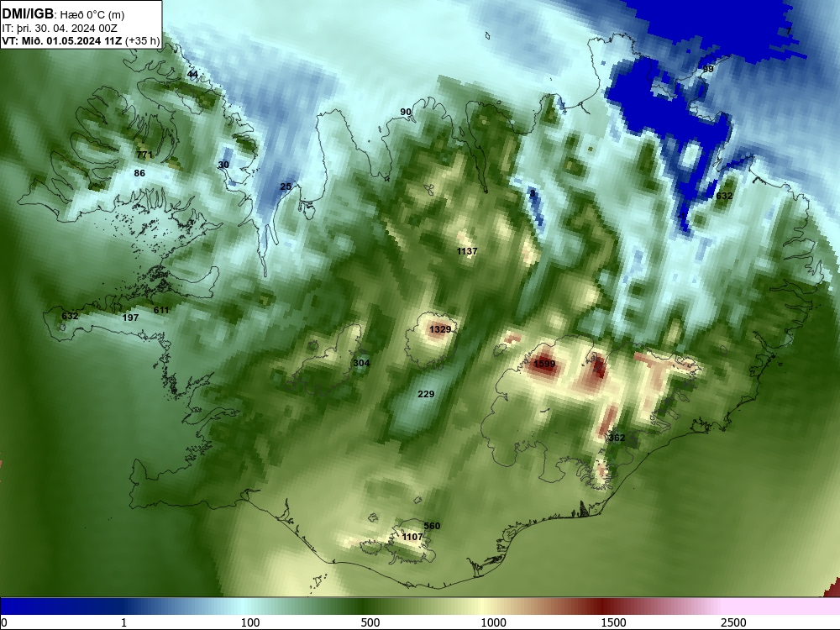Click the 304 height label
Image resolution: width=840 pixels, height=630 pixels.
361,363
